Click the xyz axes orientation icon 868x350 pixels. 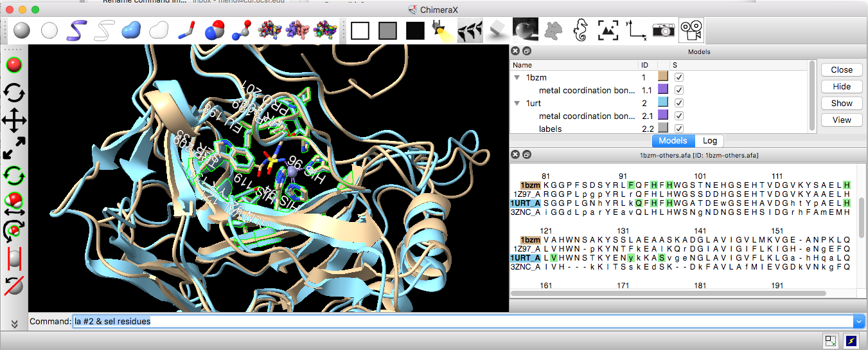click(636, 30)
